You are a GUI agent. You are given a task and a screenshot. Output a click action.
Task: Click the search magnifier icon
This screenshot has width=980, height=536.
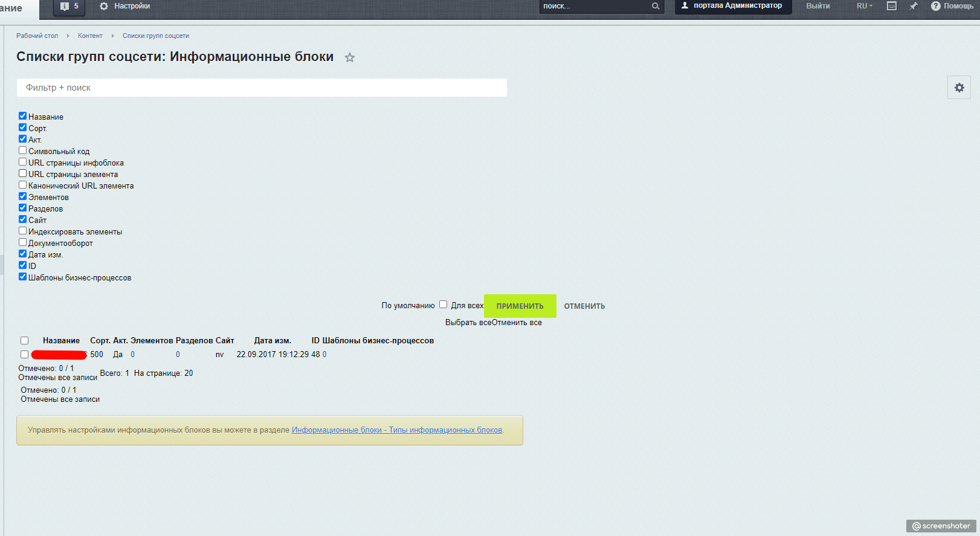coord(656,6)
